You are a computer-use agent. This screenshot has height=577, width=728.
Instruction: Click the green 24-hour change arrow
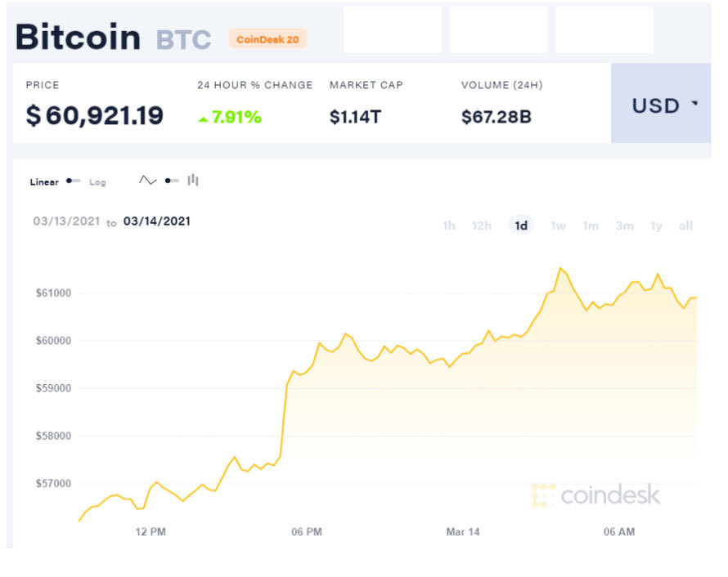203,119
